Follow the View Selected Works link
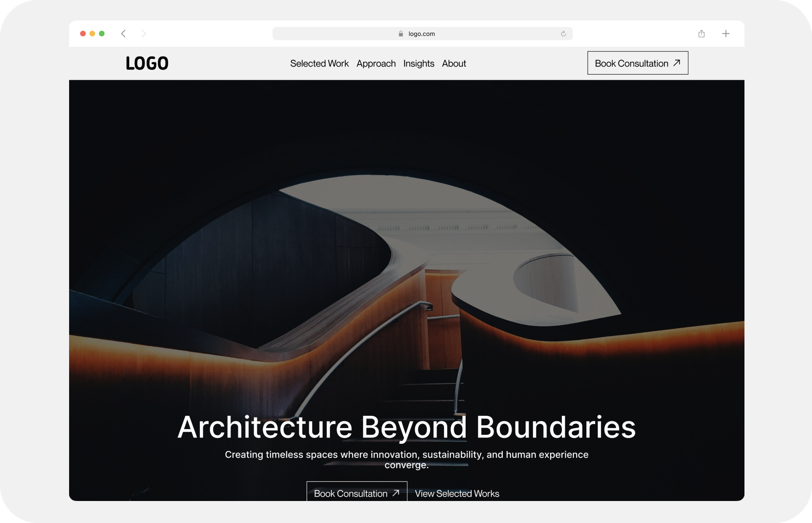 coord(457,494)
